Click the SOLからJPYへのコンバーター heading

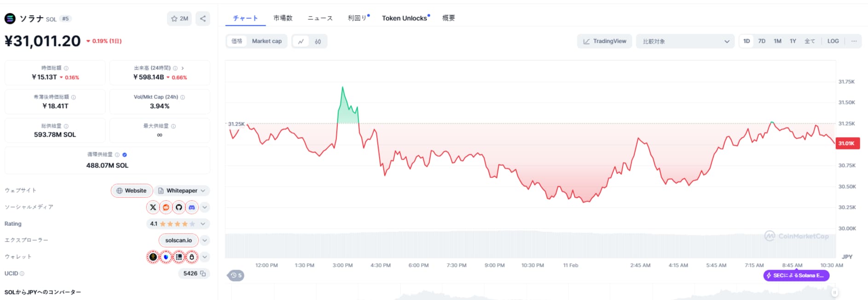coord(43,292)
